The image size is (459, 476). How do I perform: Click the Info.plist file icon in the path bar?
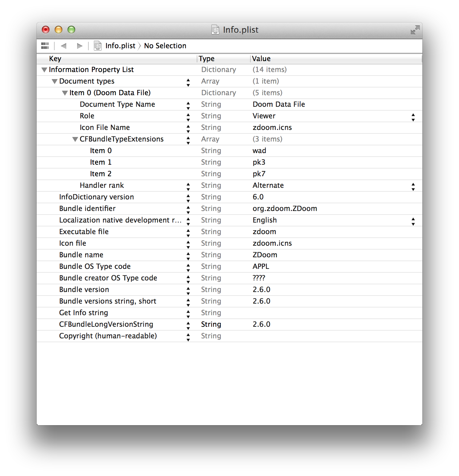pyautogui.click(x=97, y=46)
